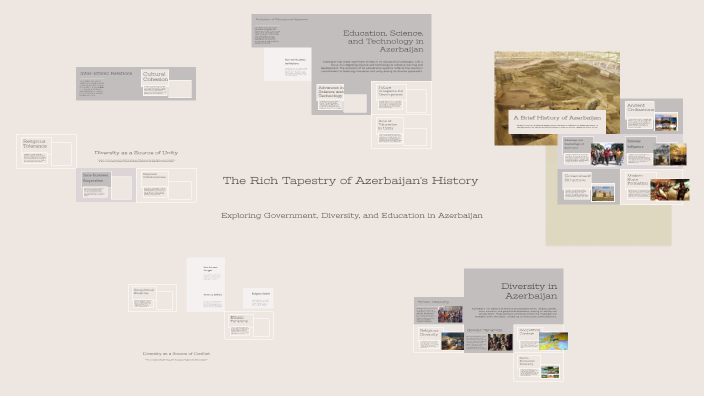Open the 'Ethnic Tensions' card
704x396 pixels.
(249, 326)
